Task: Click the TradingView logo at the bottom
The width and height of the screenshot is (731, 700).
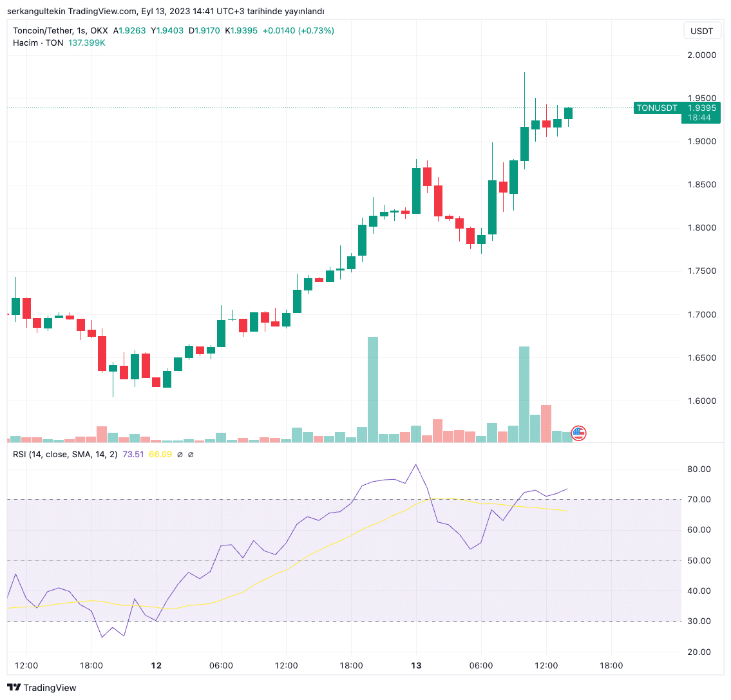Action: (42, 688)
